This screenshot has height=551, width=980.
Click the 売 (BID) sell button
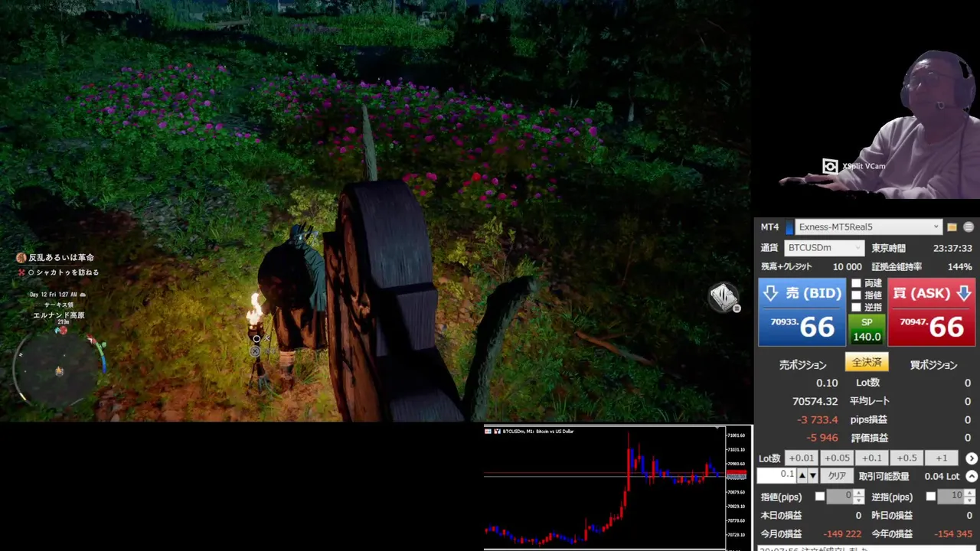[802, 312]
